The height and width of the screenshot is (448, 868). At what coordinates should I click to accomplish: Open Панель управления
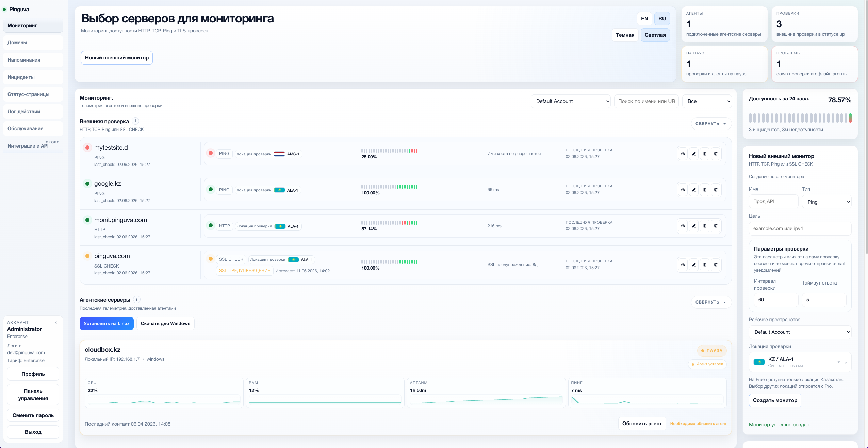pos(33,395)
